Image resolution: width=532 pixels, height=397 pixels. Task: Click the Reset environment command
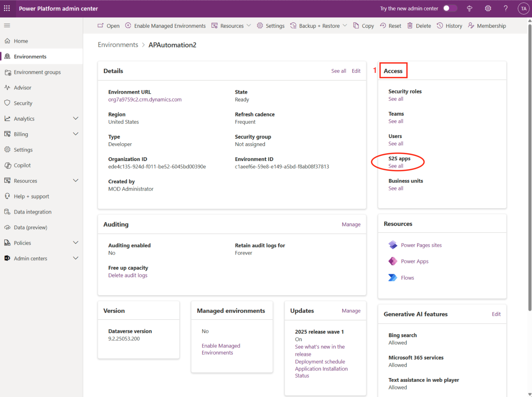tap(391, 26)
